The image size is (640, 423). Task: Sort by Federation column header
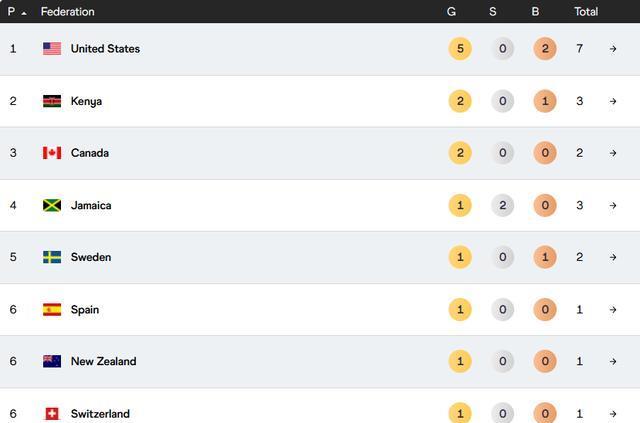click(x=68, y=12)
